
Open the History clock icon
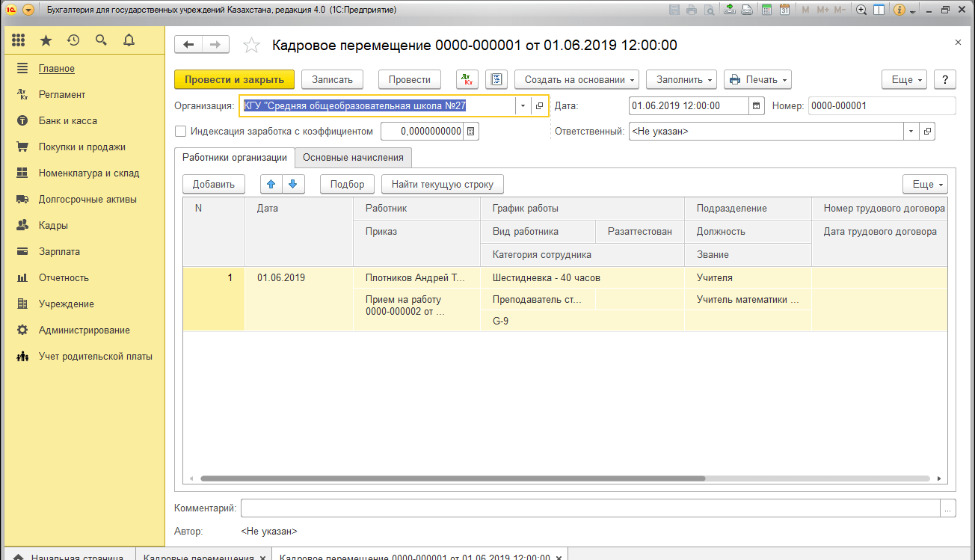tap(73, 40)
